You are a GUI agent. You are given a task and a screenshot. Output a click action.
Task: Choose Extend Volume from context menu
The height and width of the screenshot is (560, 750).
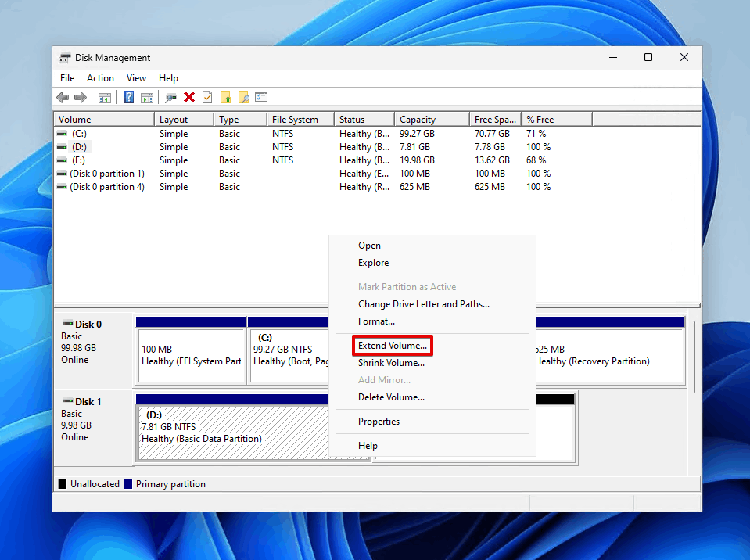(x=393, y=346)
